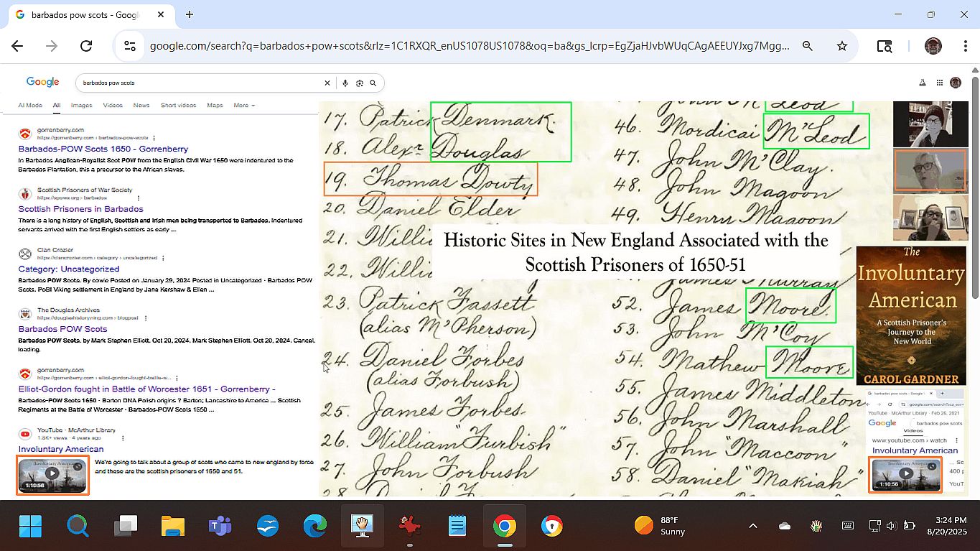This screenshot has height=551, width=980.
Task: Open options for Gorrenberry Barbados-POW result
Action: click(x=154, y=137)
